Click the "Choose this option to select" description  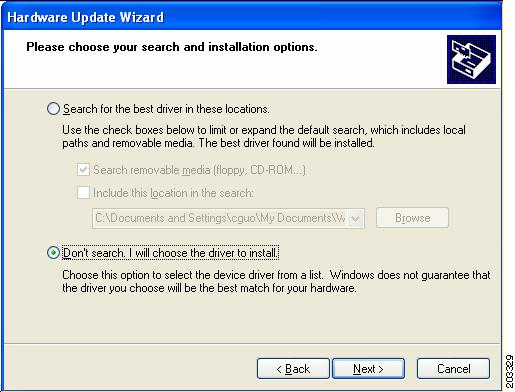[x=276, y=281]
